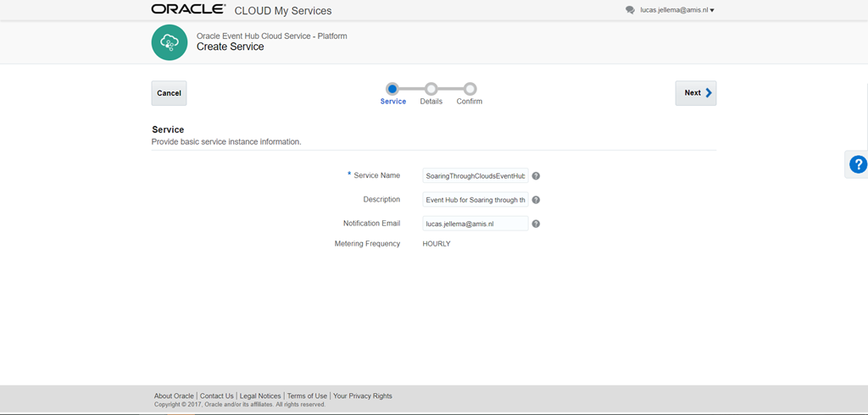868x415 pixels.
Task: Click Oracle Event Hub Cloud Service - Platform text
Action: (x=272, y=36)
